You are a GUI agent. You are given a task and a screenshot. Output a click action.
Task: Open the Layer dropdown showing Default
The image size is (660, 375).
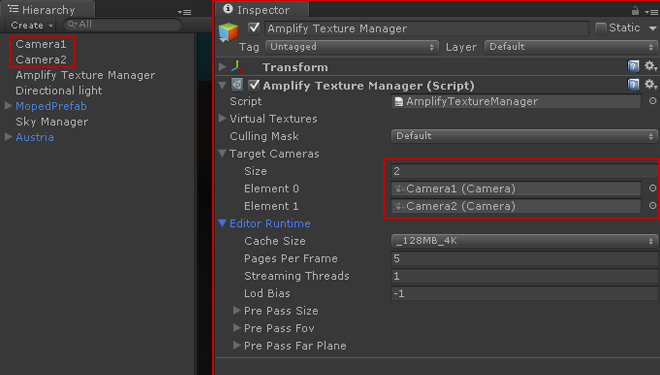[571, 47]
